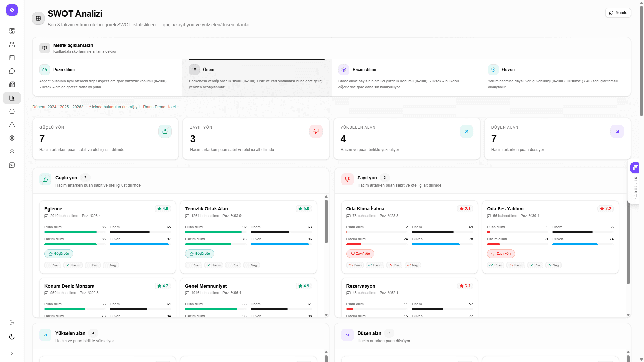Viewport: 644px width, 362px height.
Task: Open the dashed circle icon in sidebar
Action: 12,111
